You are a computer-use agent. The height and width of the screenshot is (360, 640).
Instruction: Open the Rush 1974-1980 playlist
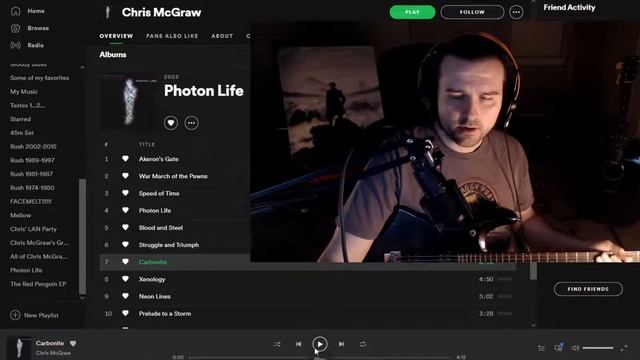[32, 187]
